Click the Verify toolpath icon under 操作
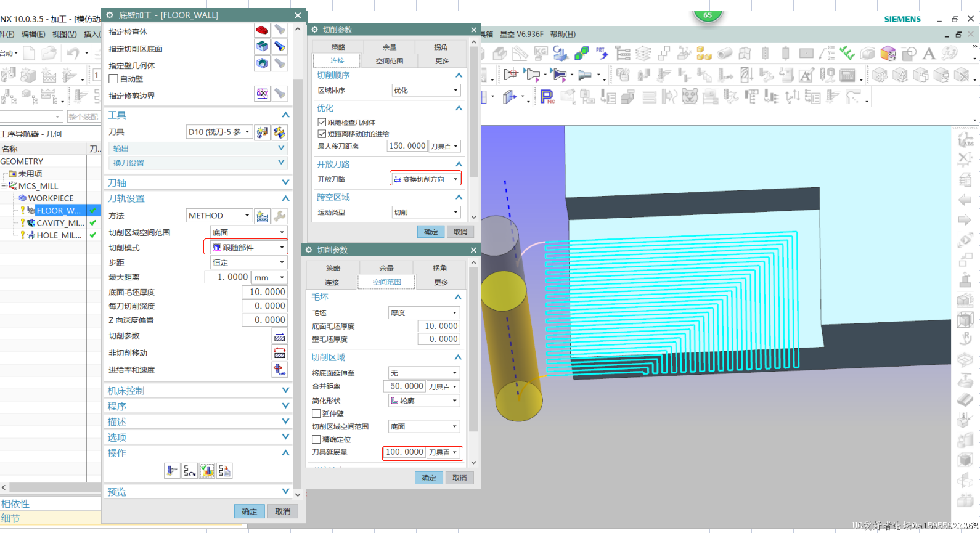 pyautogui.click(x=207, y=471)
